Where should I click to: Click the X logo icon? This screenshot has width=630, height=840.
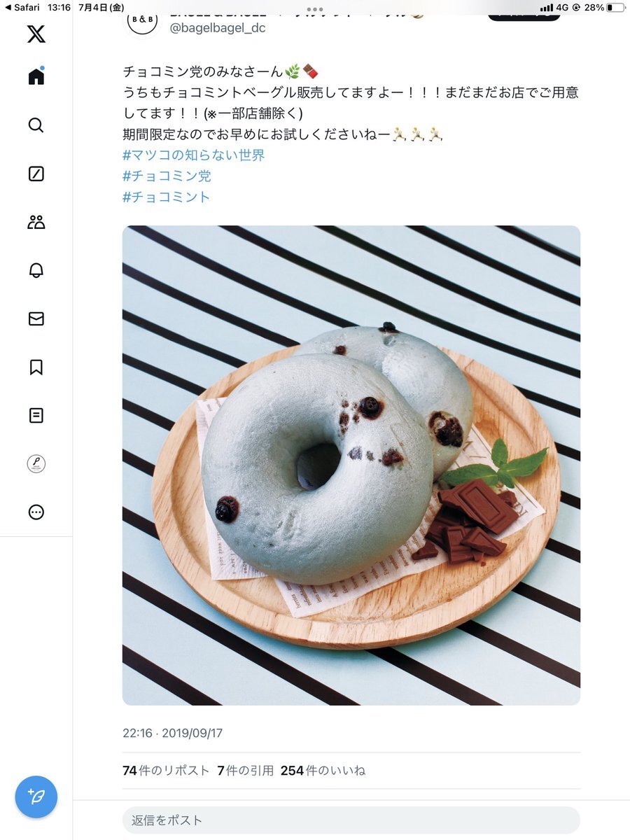tap(36, 33)
